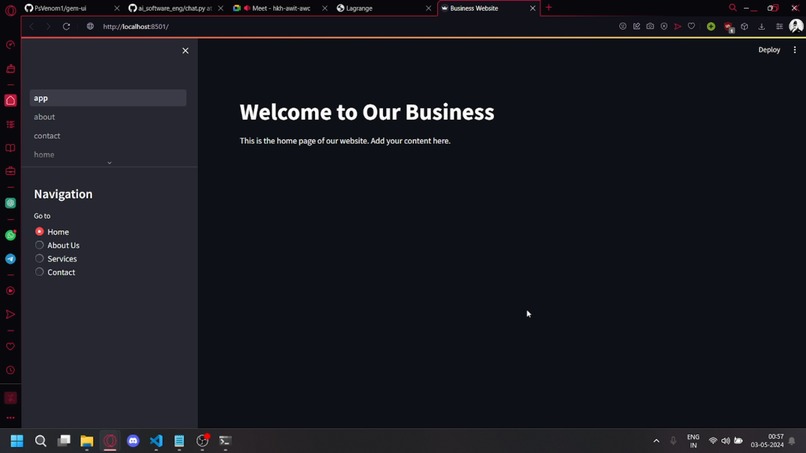
Task: Go back with the browser back arrow
Action: coord(32,26)
